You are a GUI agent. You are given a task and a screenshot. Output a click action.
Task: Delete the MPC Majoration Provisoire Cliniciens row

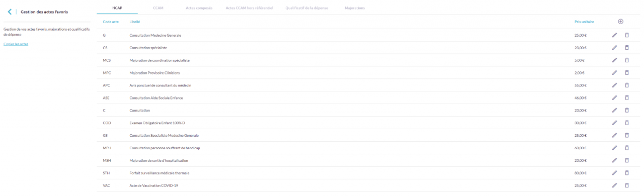tap(627, 73)
